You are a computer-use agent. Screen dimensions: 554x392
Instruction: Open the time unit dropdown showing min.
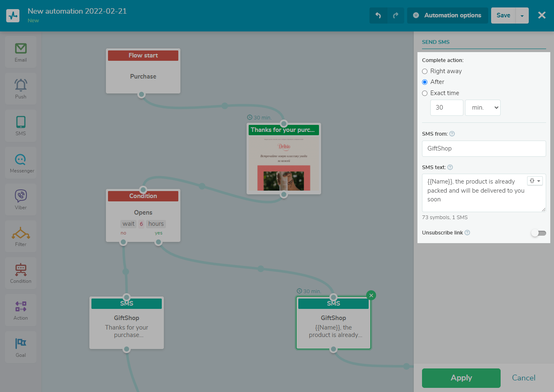(x=482, y=108)
